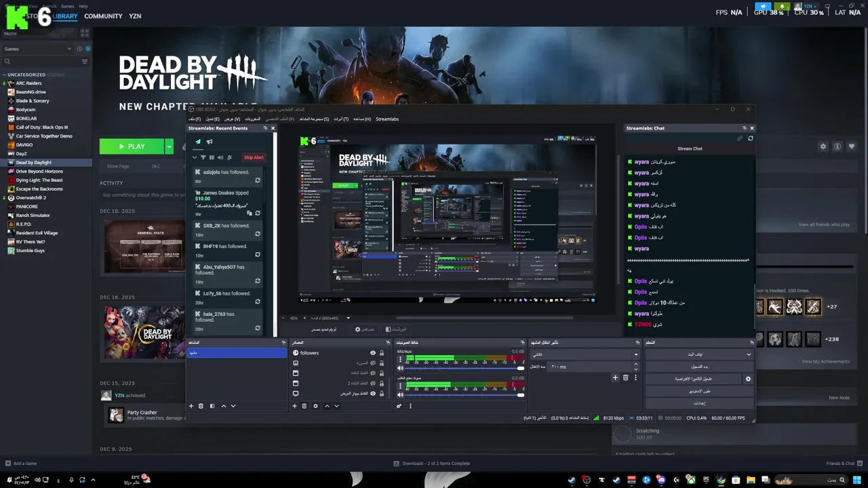The image size is (868, 488).
Task: Click the start recording button
Action: click(699, 367)
